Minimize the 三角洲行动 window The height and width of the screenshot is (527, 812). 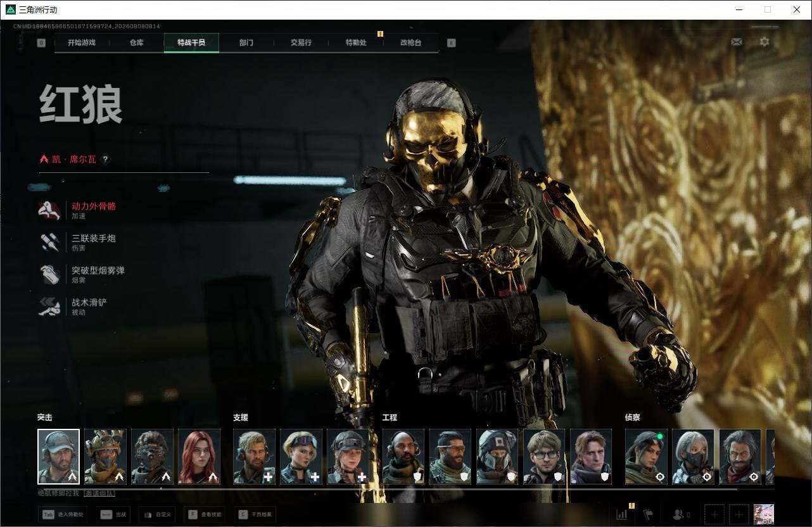739,10
